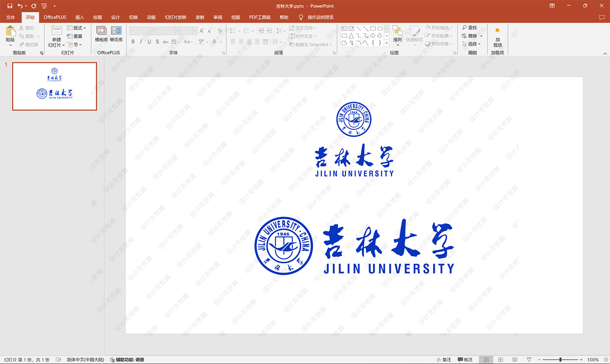The width and height of the screenshot is (610, 364).
Task: Select the small round emblem at top of slide
Action: tap(354, 119)
